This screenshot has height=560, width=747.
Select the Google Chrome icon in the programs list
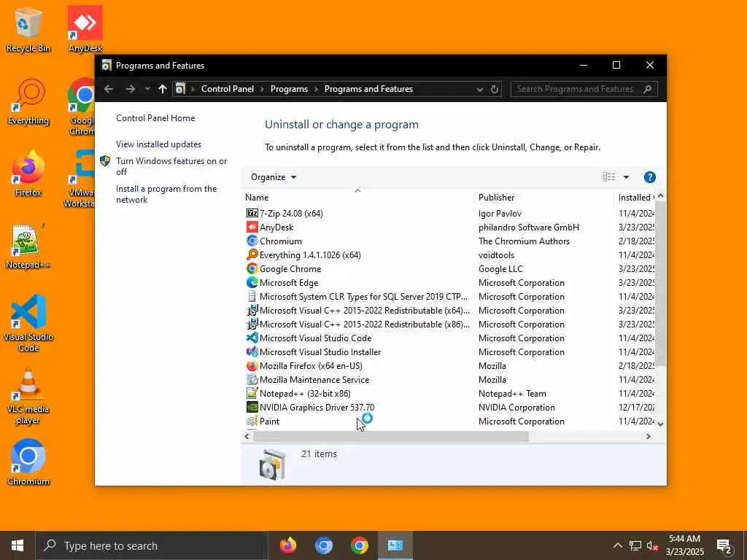point(252,268)
